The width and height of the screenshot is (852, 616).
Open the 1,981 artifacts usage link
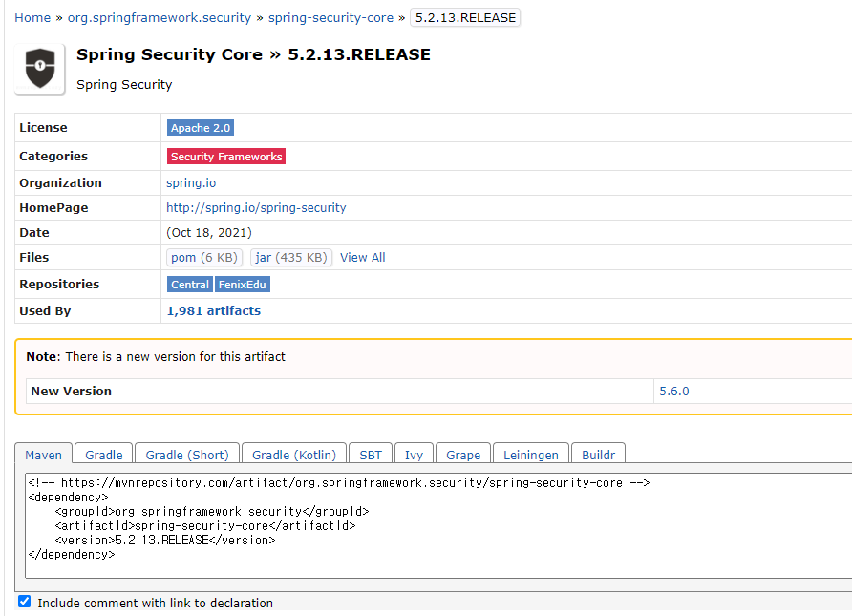(214, 310)
